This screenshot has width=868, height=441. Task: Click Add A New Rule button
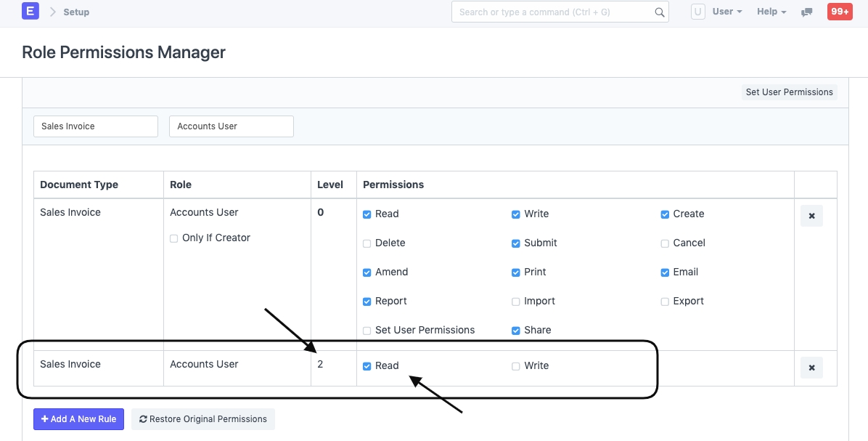click(79, 419)
